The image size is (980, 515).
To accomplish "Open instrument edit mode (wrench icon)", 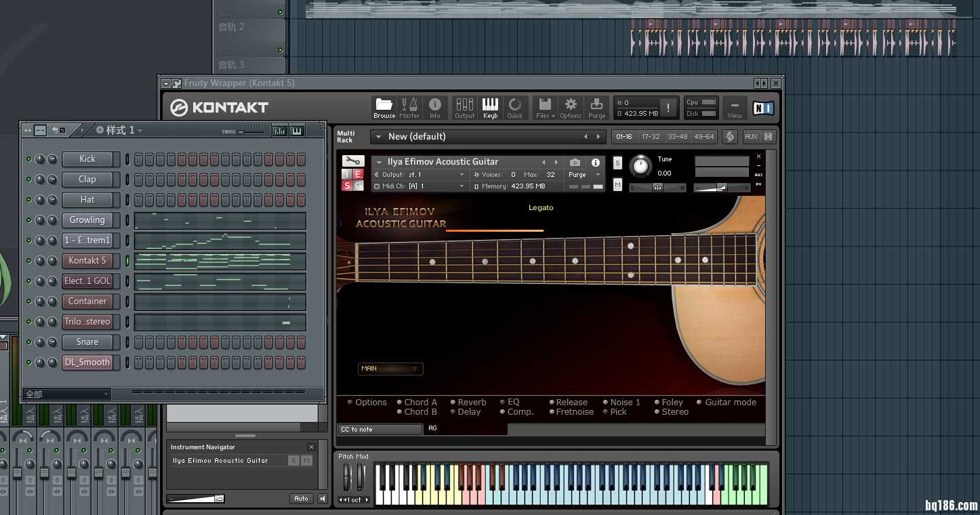I will pos(352,161).
